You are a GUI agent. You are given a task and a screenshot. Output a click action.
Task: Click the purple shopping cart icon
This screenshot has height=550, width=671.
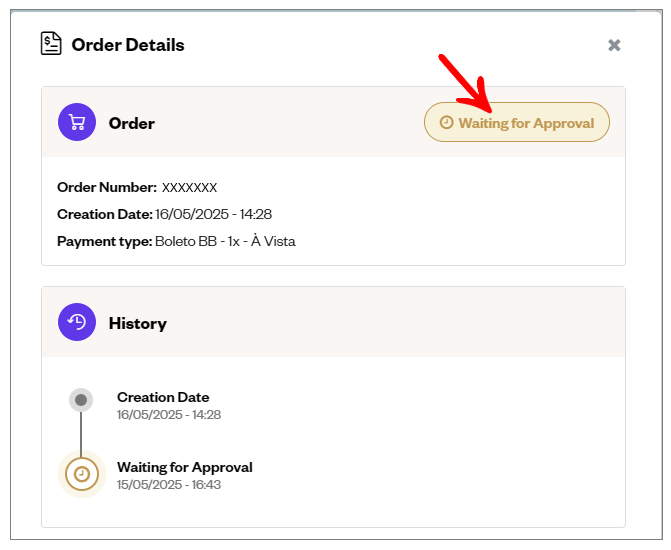(77, 122)
